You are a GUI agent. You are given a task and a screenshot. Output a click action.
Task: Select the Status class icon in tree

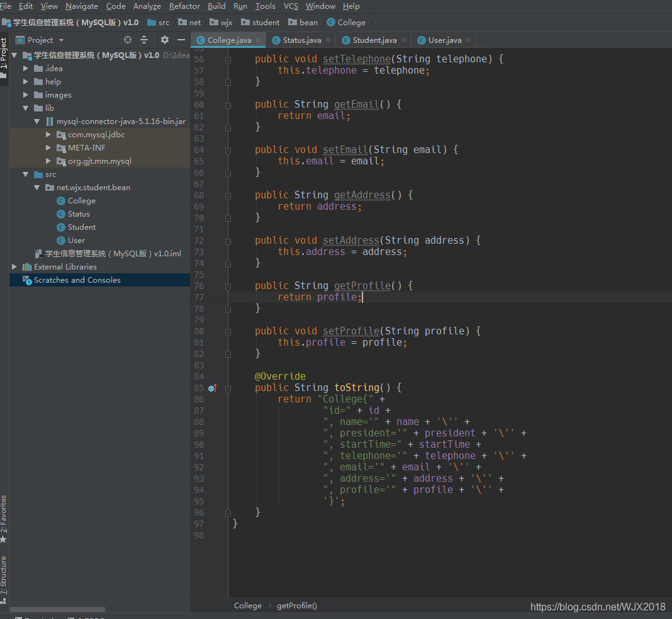[x=61, y=214]
